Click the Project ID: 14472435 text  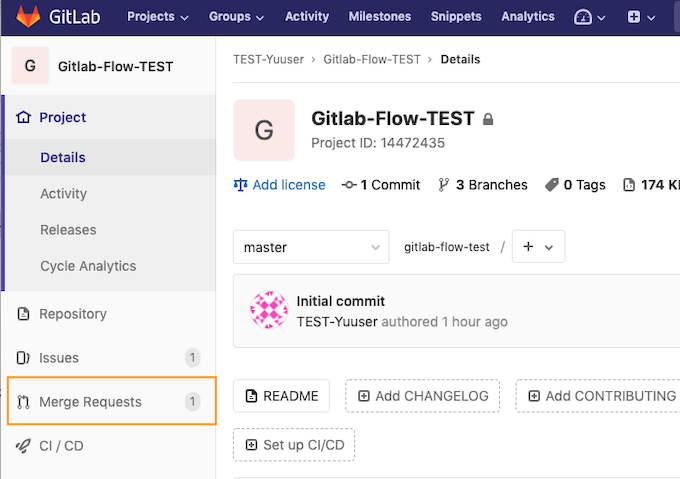pos(378,143)
